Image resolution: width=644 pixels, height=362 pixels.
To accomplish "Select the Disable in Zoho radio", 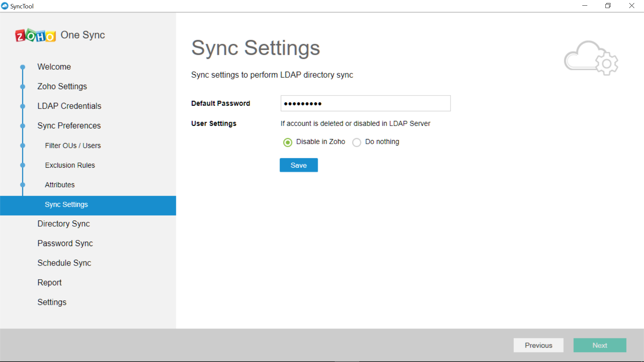I will pyautogui.click(x=287, y=142).
